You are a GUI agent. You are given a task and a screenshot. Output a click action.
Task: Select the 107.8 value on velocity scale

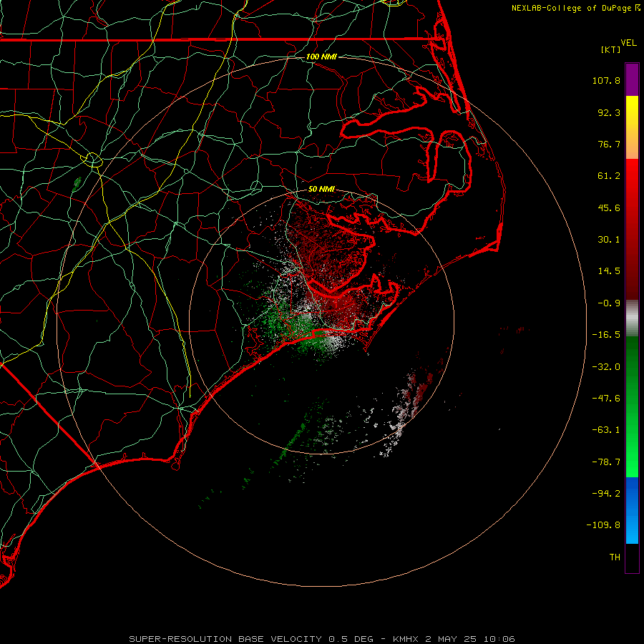point(606,80)
